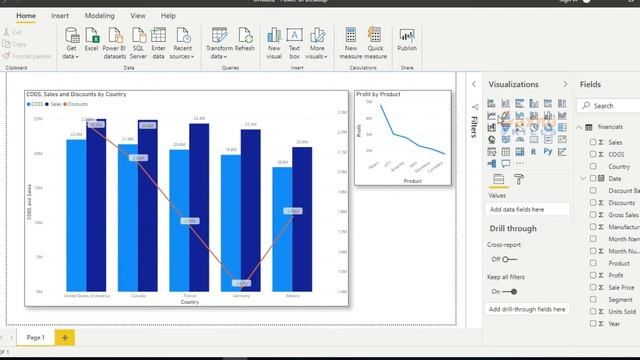
Task: Check the Product field checkbox
Action: [x=593, y=263]
